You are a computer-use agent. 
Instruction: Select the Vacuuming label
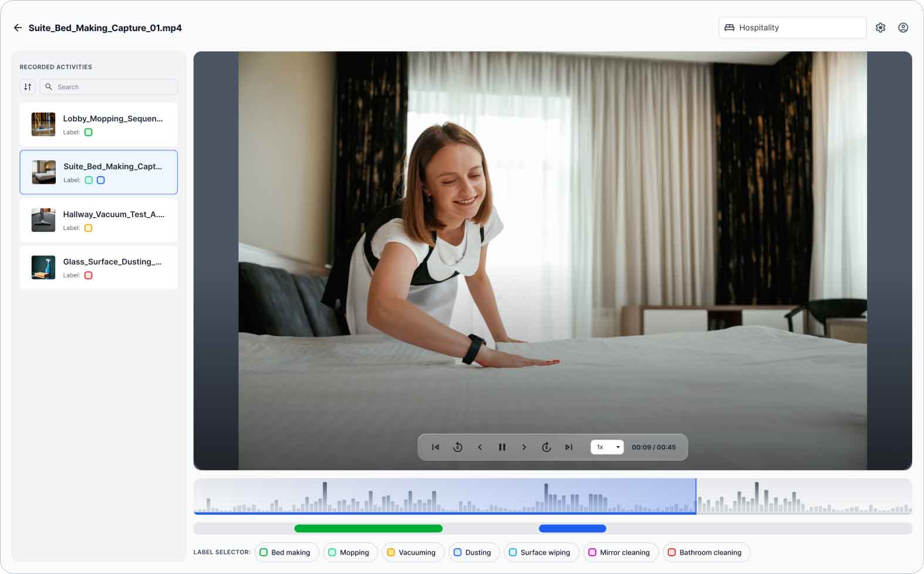(x=413, y=552)
